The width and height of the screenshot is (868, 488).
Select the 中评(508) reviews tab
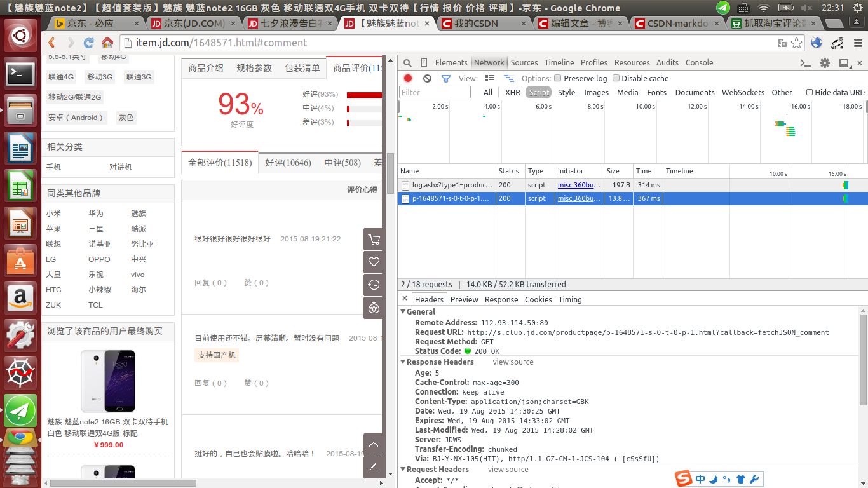point(342,163)
